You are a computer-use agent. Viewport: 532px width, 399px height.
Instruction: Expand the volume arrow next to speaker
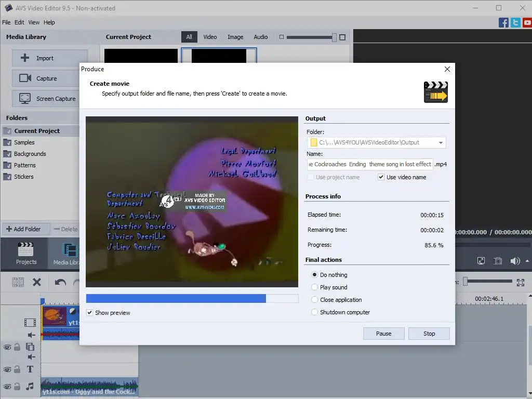pos(527,261)
